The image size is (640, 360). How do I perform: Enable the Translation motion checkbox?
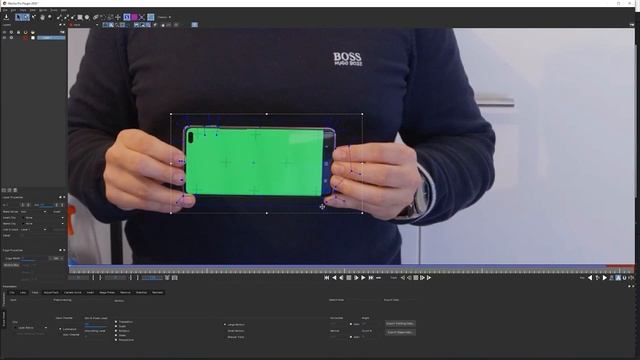tap(116, 322)
